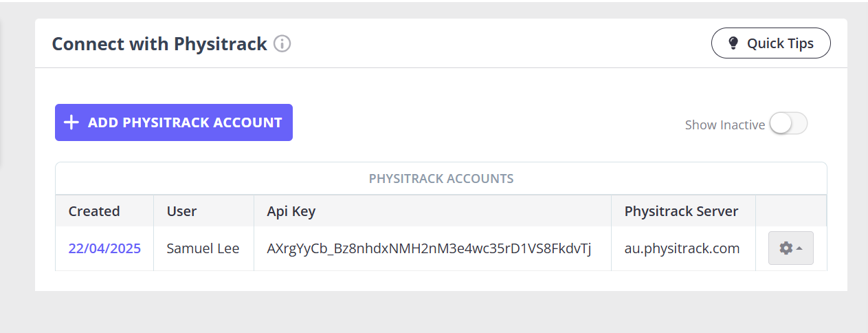Click the lightbulb icon in Quick Tips
The height and width of the screenshot is (333, 868).
point(733,43)
